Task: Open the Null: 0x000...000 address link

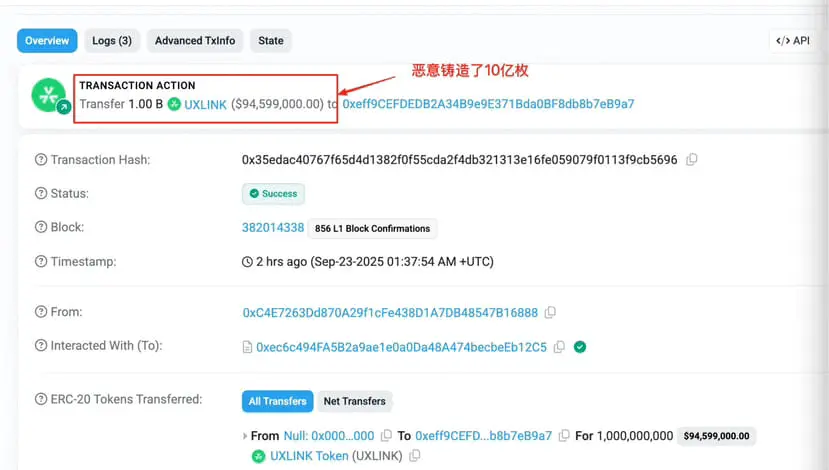Action: pyautogui.click(x=329, y=436)
